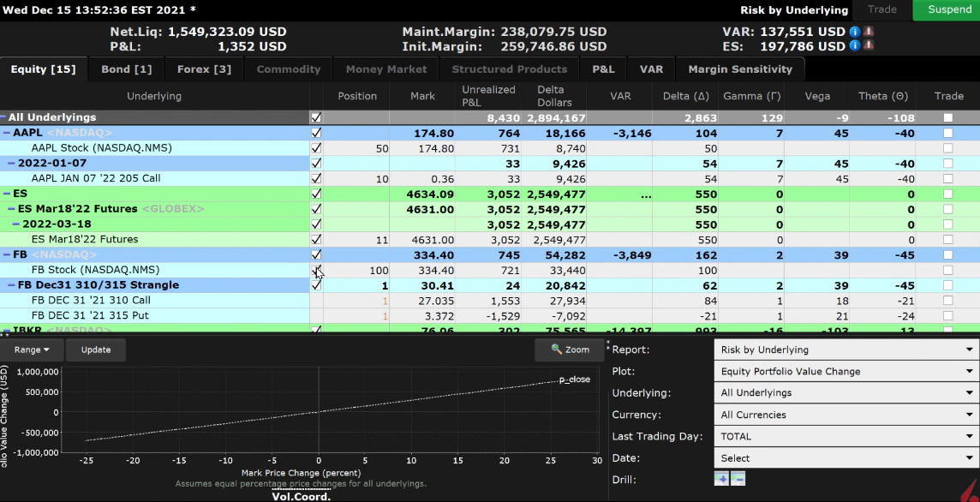
Task: Toggle checkbox for AAPL JAN 07 '22 205 Call
Action: pyautogui.click(x=316, y=179)
